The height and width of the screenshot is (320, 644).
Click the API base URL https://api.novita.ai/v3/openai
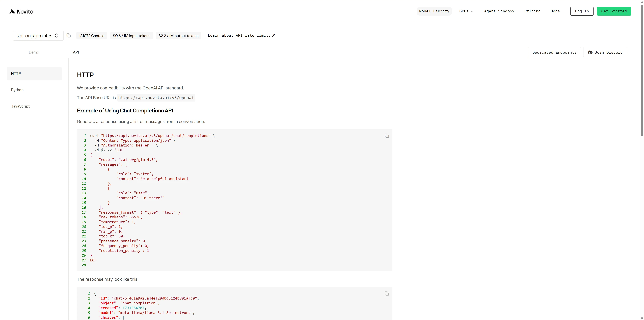(156, 97)
